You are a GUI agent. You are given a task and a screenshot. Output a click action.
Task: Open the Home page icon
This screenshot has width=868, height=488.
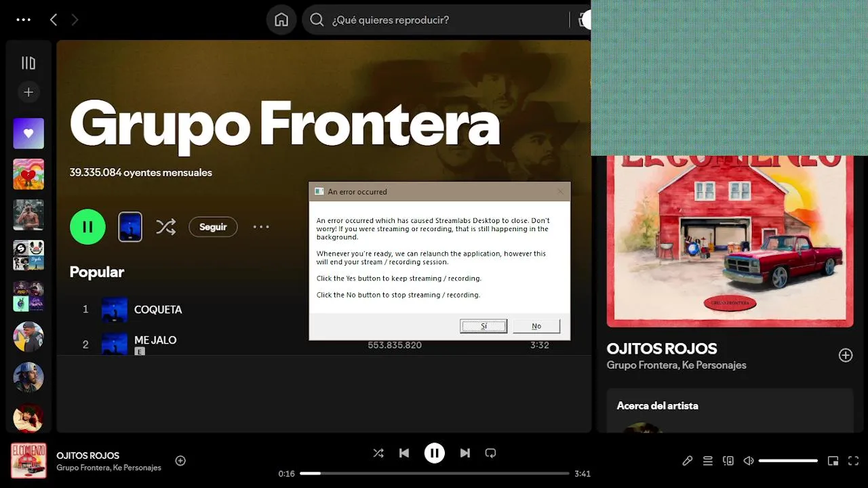coord(281,20)
